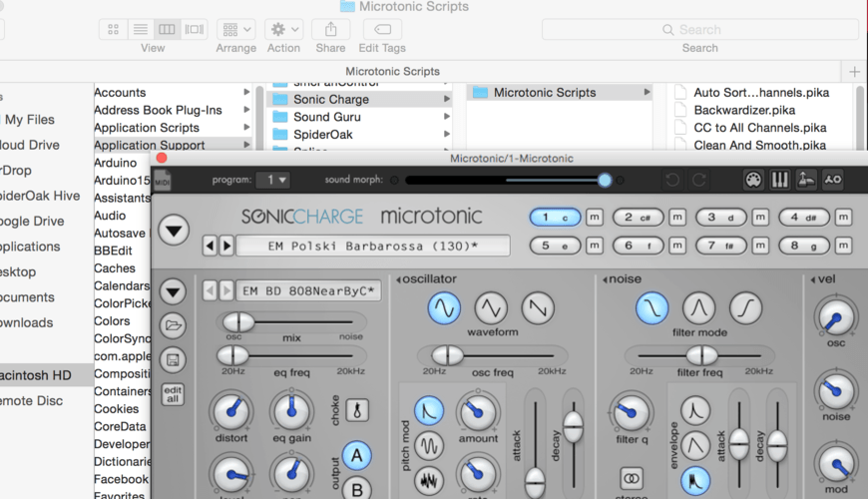Open the color palette settings icon
Image resolution: width=868 pixels, height=499 pixels.
click(753, 180)
